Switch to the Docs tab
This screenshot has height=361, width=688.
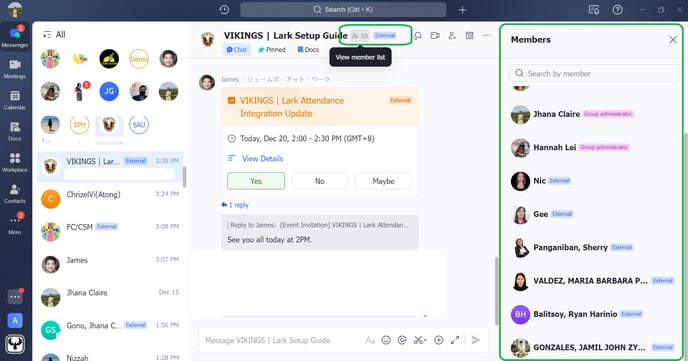pyautogui.click(x=308, y=50)
